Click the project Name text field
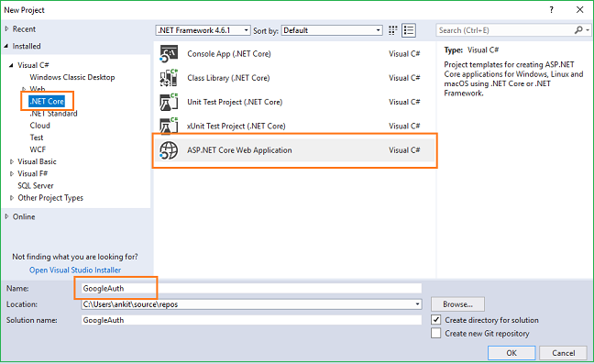The width and height of the screenshot is (594, 364). (251, 288)
